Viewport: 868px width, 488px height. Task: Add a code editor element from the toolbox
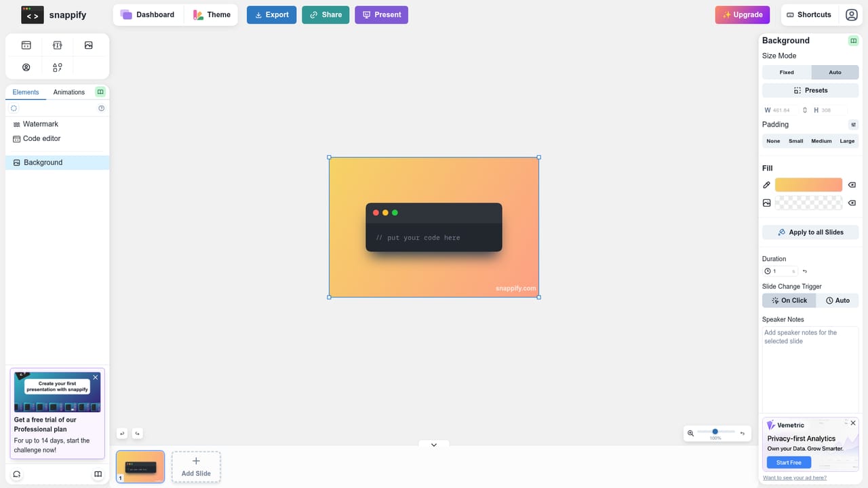[x=26, y=45]
